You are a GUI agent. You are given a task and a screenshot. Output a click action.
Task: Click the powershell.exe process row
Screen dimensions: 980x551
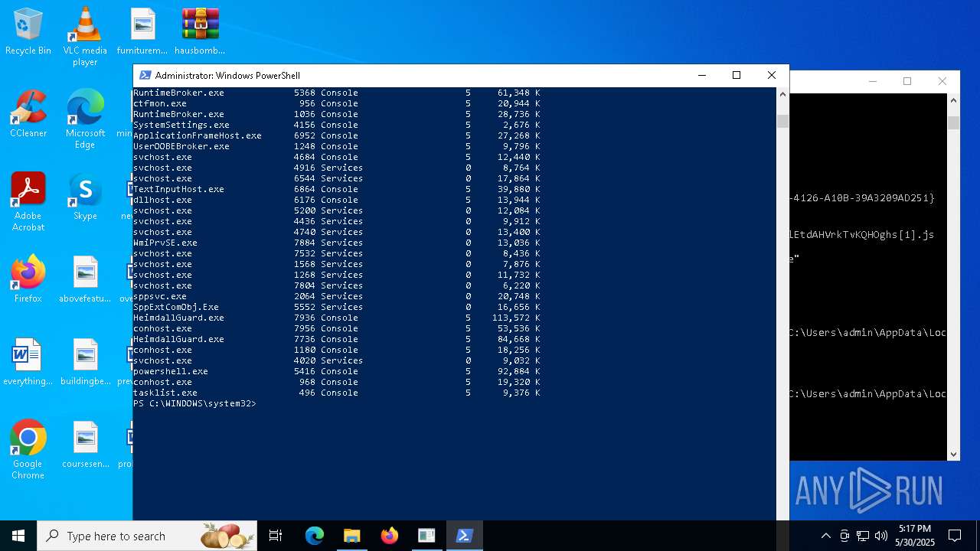point(337,371)
